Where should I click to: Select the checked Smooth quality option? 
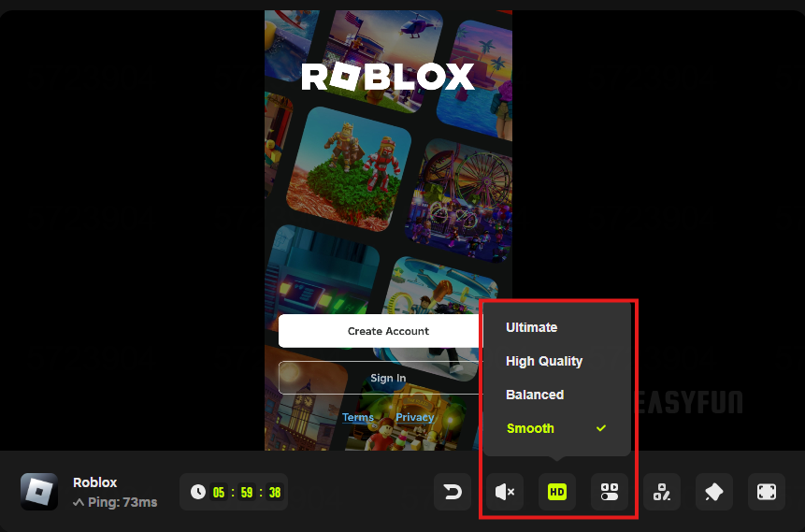[x=530, y=428]
